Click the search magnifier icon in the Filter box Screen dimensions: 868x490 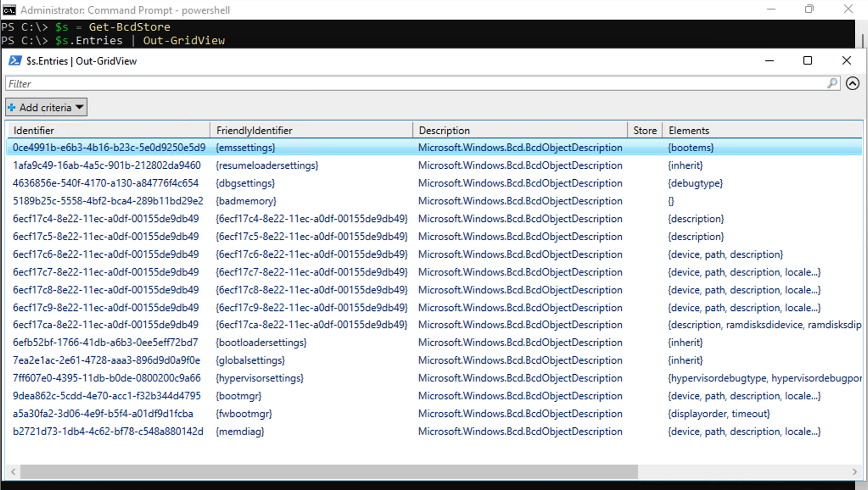pos(832,83)
